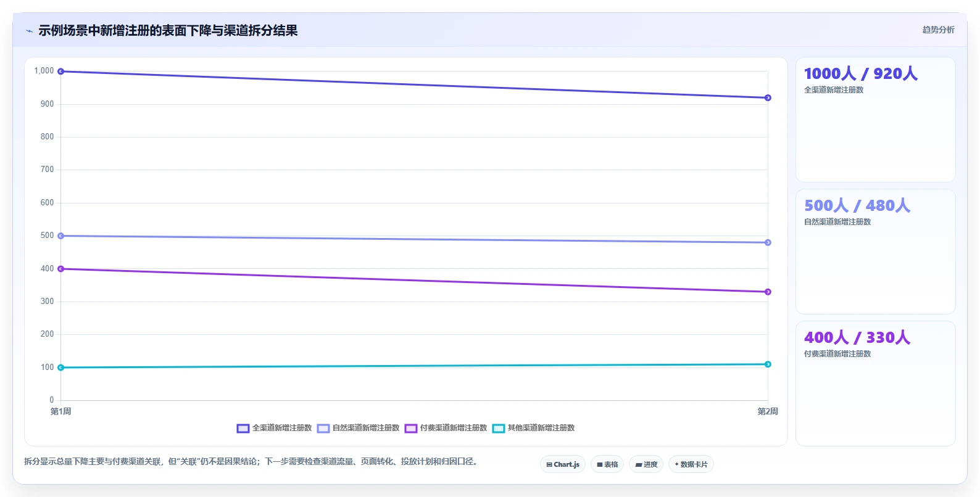
Task: Click the 进度 tag
Action: click(646, 464)
